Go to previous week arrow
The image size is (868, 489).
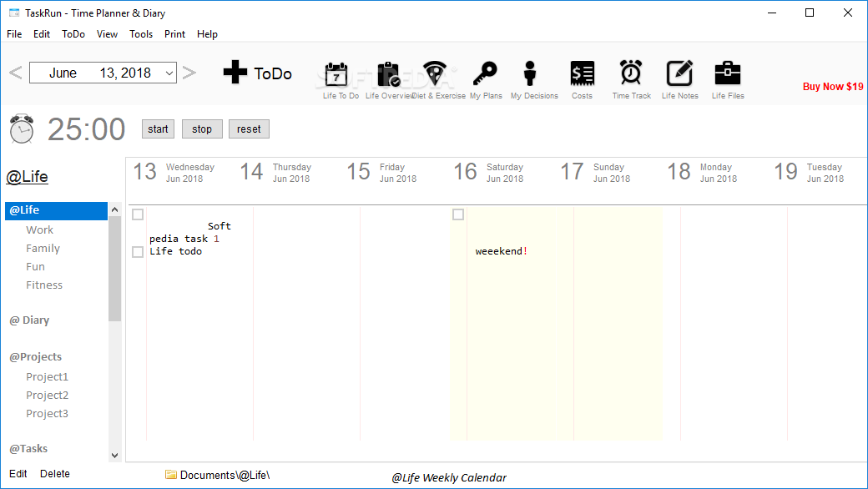tap(16, 73)
